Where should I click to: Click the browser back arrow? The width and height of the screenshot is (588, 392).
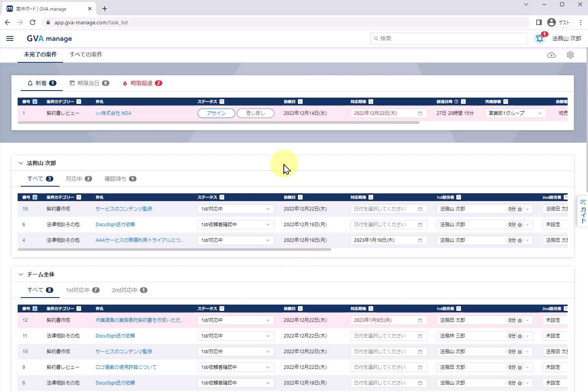pyautogui.click(x=7, y=22)
